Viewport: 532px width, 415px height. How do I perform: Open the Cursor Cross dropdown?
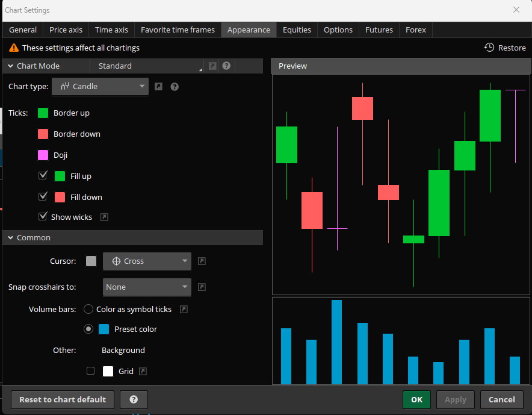[147, 261]
